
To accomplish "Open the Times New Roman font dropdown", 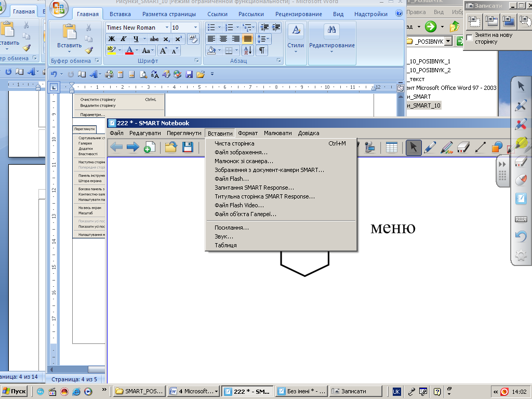I will click(167, 28).
